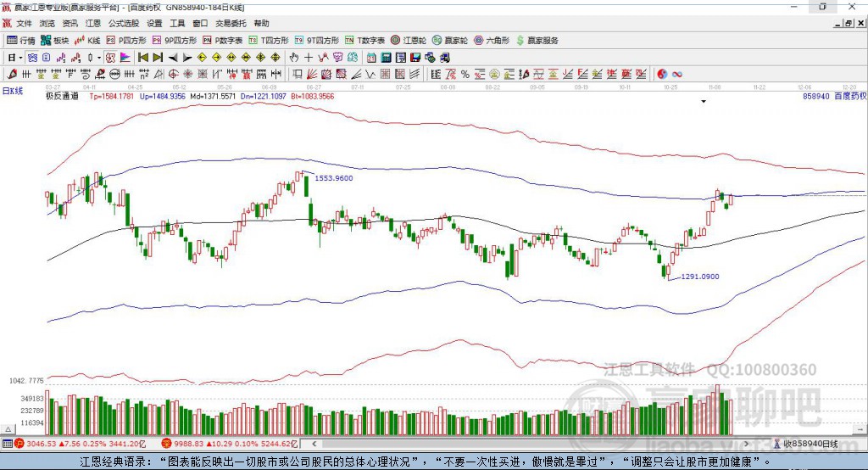Click the blue infinity loop icon
The height and width of the screenshot is (470, 868).
(x=677, y=74)
